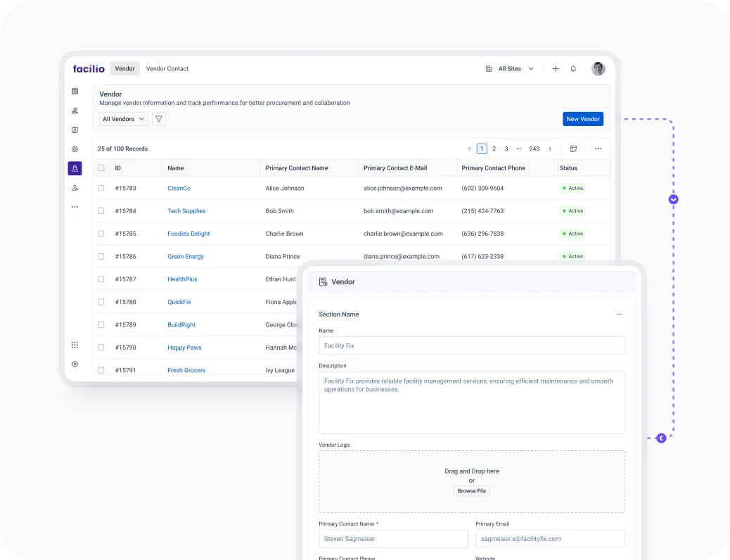Open the apps grid icon in the sidebar
Screen dimensions: 730x560
click(x=75, y=345)
